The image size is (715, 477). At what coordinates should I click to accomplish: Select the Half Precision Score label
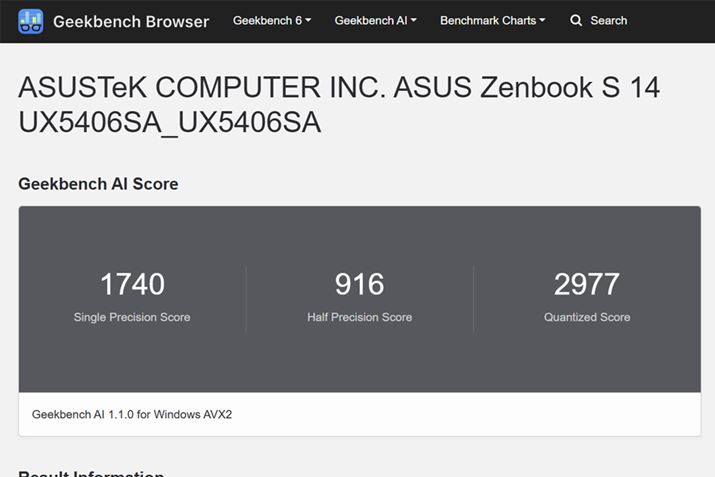coord(359,317)
